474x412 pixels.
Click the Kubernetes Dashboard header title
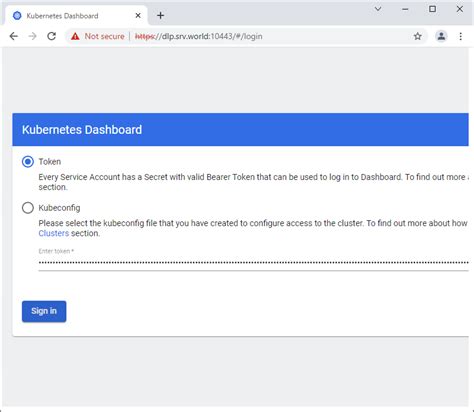pos(82,130)
